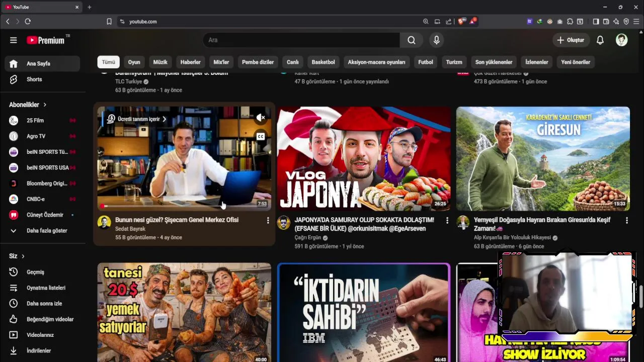
Task: Select the Oyun filter chip
Action: pos(134,62)
